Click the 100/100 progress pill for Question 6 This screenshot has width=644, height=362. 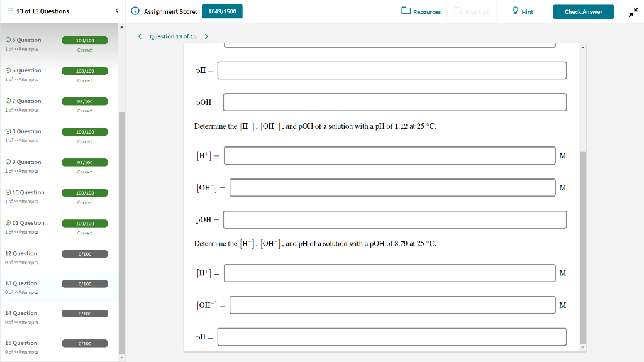coord(85,71)
